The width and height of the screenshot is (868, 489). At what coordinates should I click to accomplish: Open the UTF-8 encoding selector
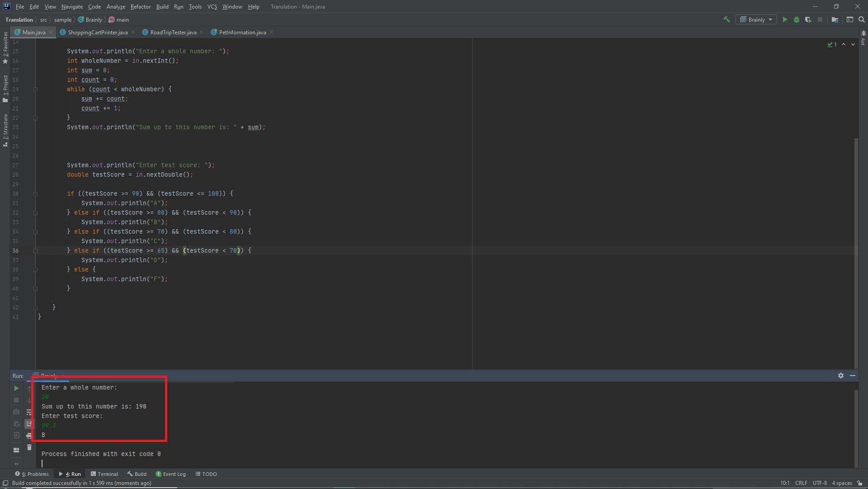[820, 483]
